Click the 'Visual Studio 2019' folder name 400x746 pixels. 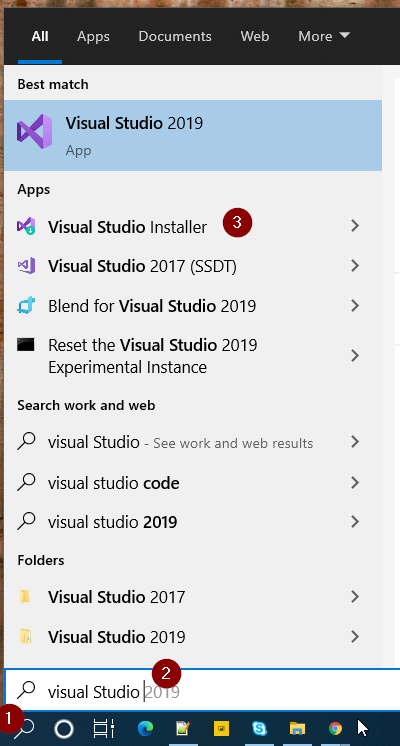(117, 637)
